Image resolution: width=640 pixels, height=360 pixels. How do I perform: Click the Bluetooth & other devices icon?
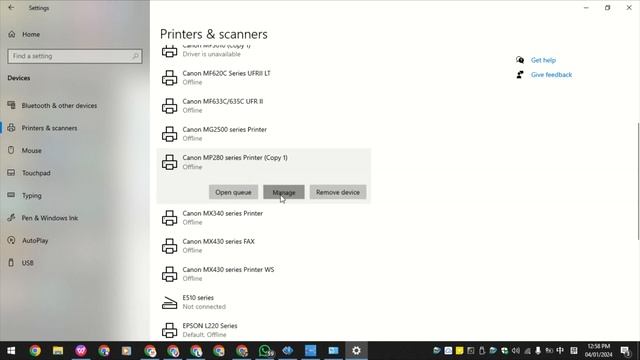[11, 105]
